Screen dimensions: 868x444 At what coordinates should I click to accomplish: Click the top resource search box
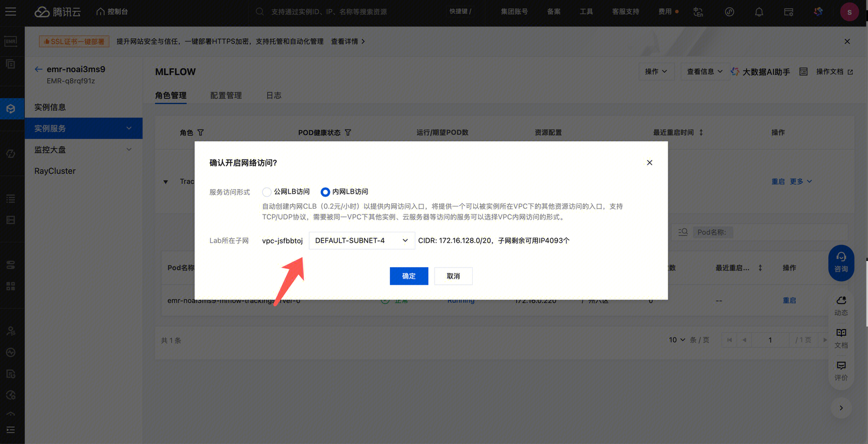pyautogui.click(x=347, y=12)
